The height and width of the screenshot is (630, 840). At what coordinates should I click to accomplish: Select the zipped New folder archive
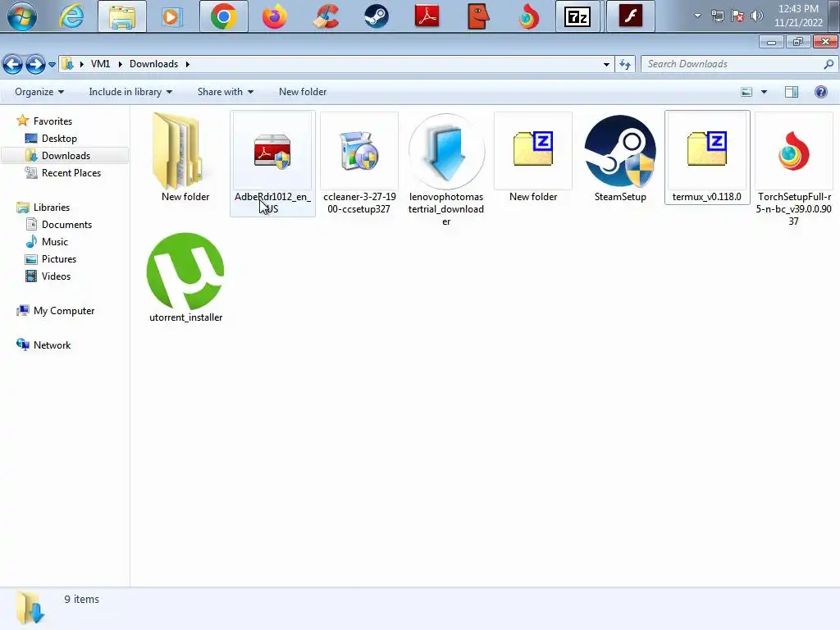click(x=533, y=157)
